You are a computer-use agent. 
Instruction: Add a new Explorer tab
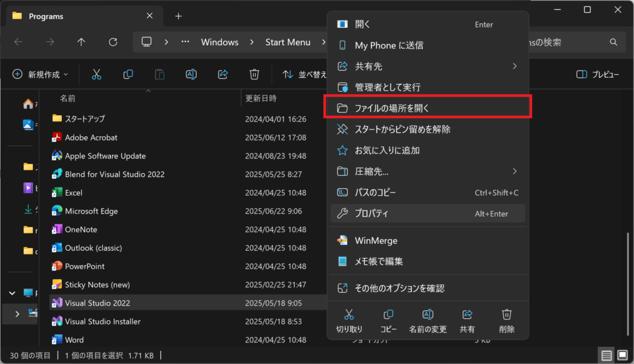point(178,16)
